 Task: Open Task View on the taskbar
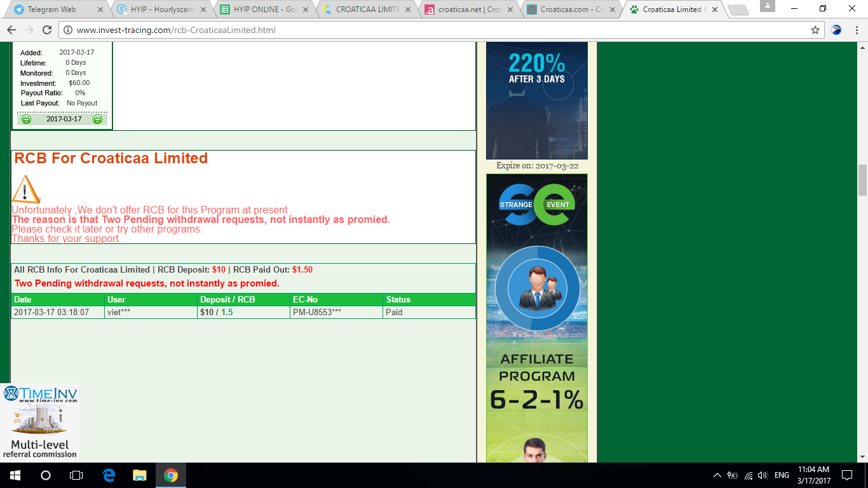pyautogui.click(x=76, y=475)
